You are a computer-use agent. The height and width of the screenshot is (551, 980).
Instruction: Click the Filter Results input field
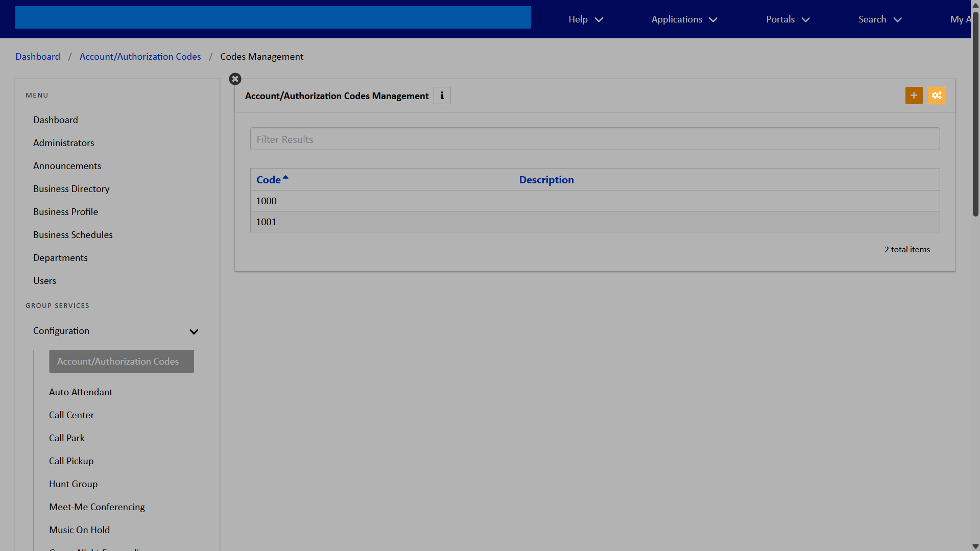point(594,139)
